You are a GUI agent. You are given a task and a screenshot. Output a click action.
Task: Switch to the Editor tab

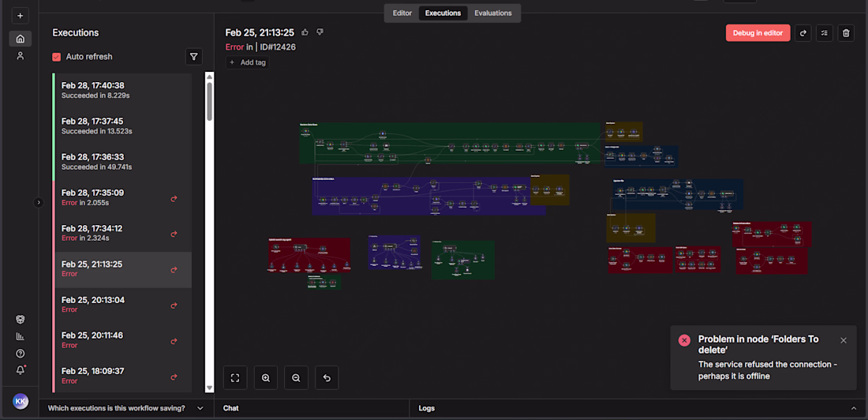coord(402,13)
